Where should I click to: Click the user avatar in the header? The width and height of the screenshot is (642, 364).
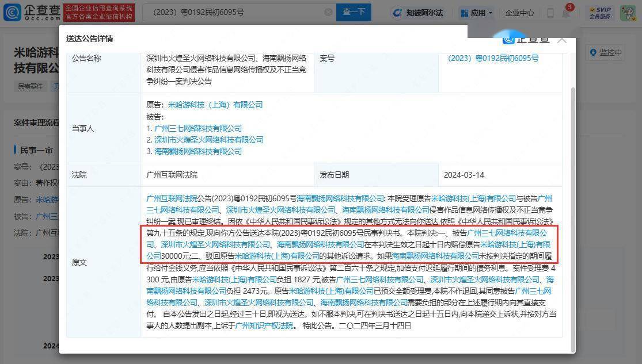tap(628, 13)
